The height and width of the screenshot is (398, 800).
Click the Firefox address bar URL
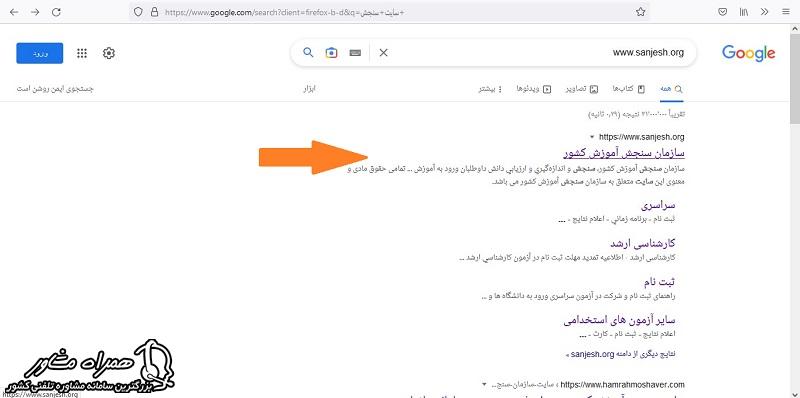coord(285,12)
